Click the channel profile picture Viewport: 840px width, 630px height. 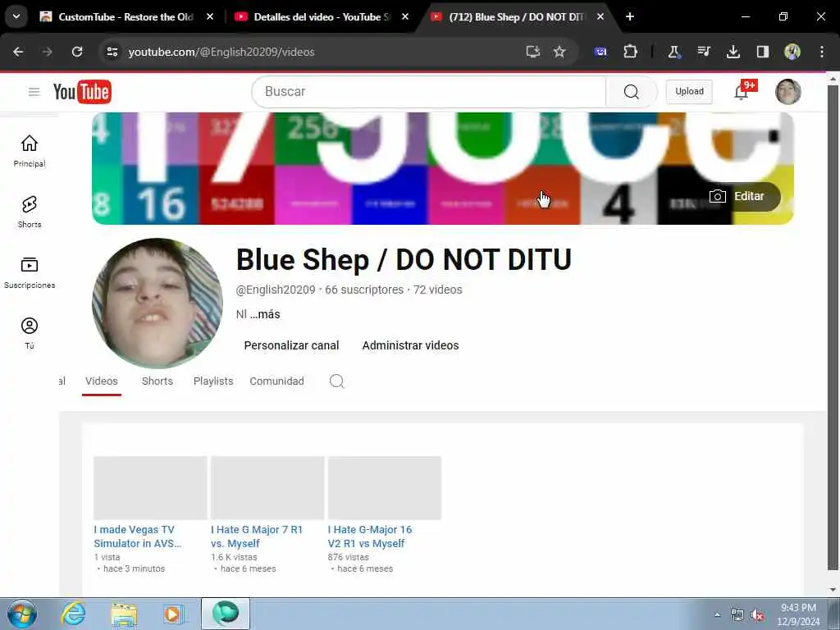point(157,304)
